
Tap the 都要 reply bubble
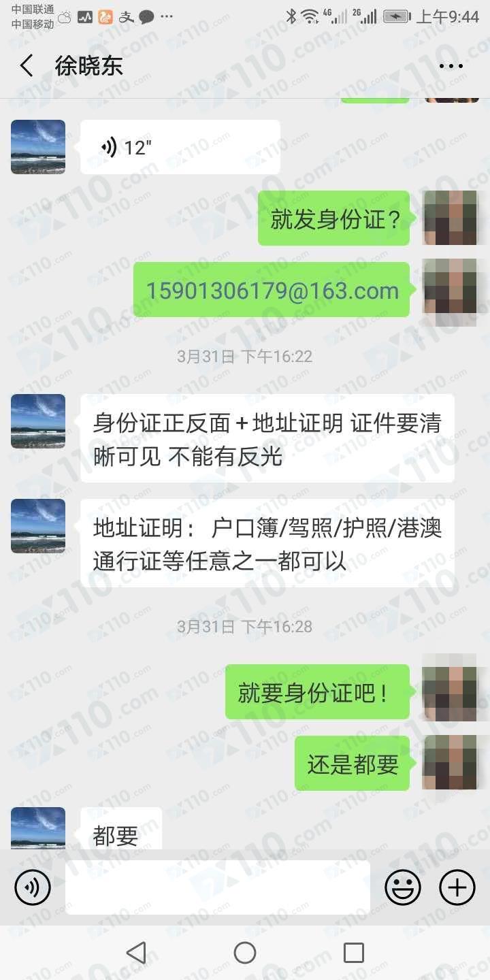tap(121, 829)
